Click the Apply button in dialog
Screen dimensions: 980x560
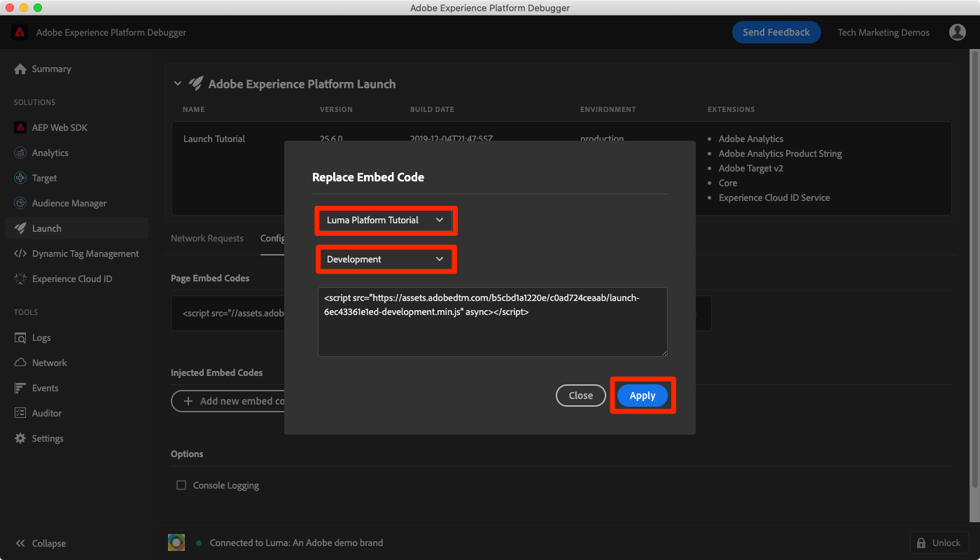pyautogui.click(x=643, y=395)
